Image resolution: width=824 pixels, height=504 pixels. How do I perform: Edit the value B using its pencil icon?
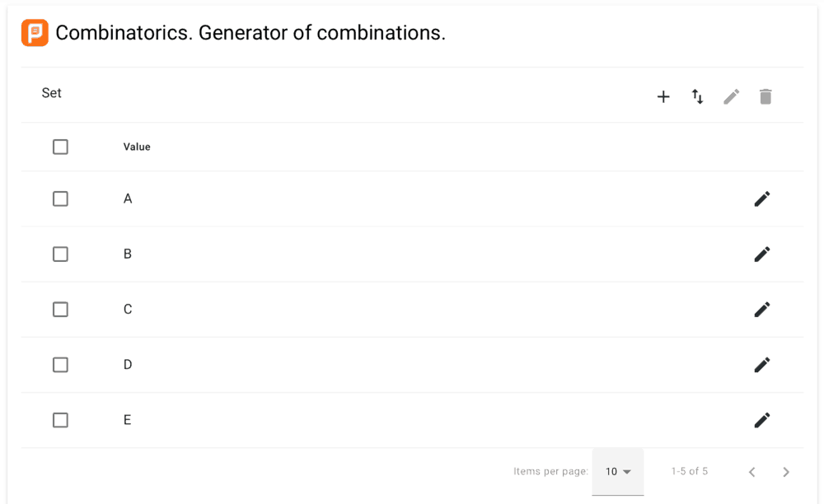tap(761, 254)
